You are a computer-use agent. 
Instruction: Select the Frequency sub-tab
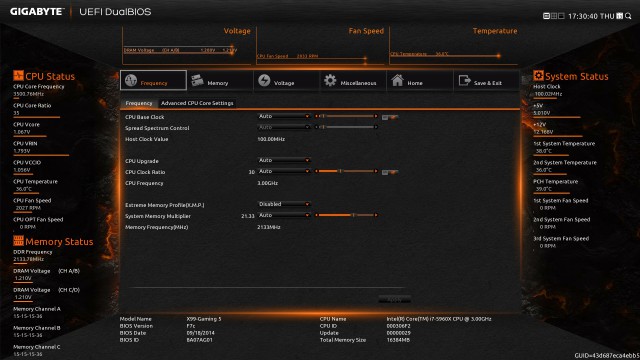[139, 103]
